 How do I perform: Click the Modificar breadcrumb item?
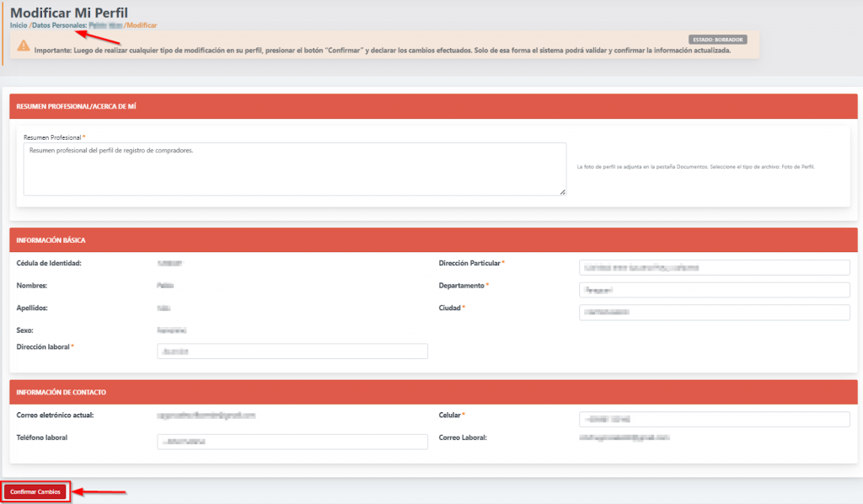[x=142, y=25]
